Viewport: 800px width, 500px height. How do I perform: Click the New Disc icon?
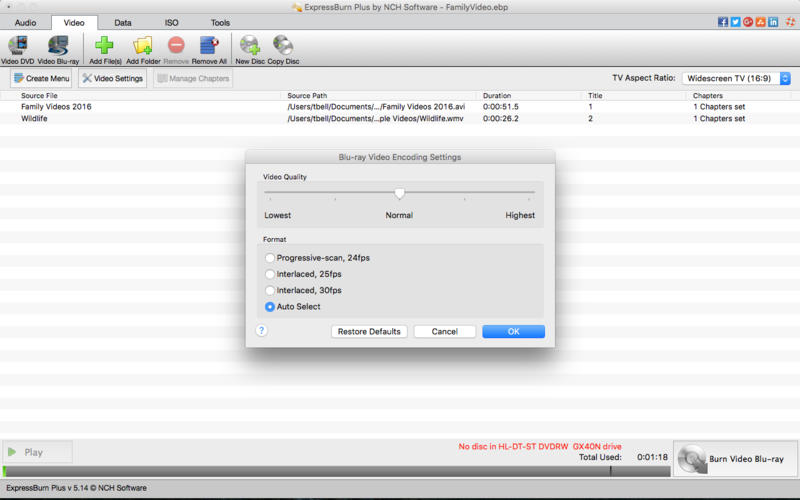pos(249,45)
